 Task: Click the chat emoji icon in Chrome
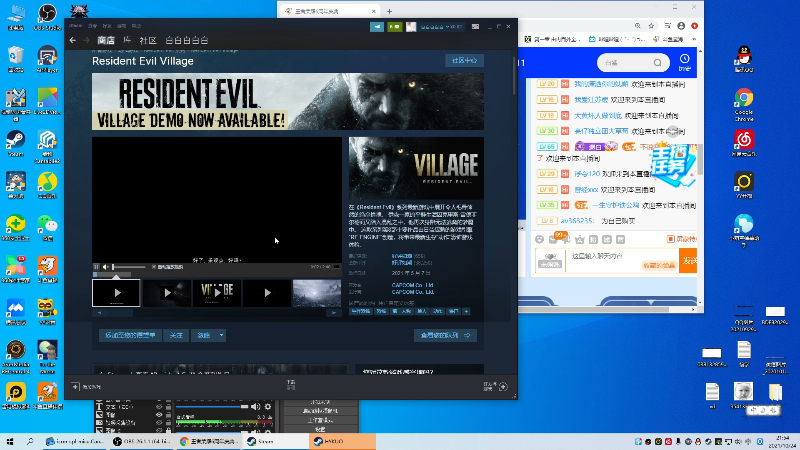539,239
